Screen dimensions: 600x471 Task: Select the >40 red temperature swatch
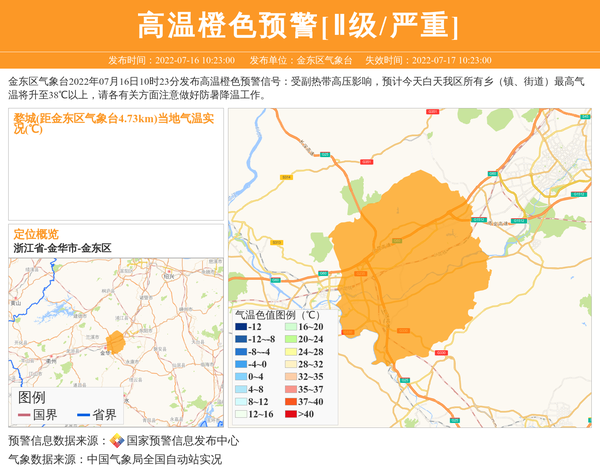pos(288,414)
